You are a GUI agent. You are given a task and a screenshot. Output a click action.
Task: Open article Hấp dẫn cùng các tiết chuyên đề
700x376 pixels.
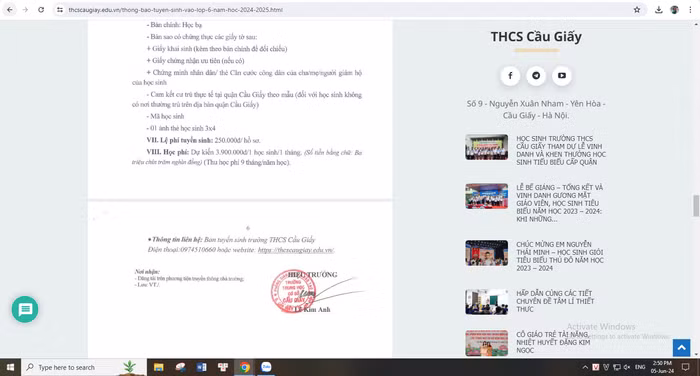coord(555,301)
